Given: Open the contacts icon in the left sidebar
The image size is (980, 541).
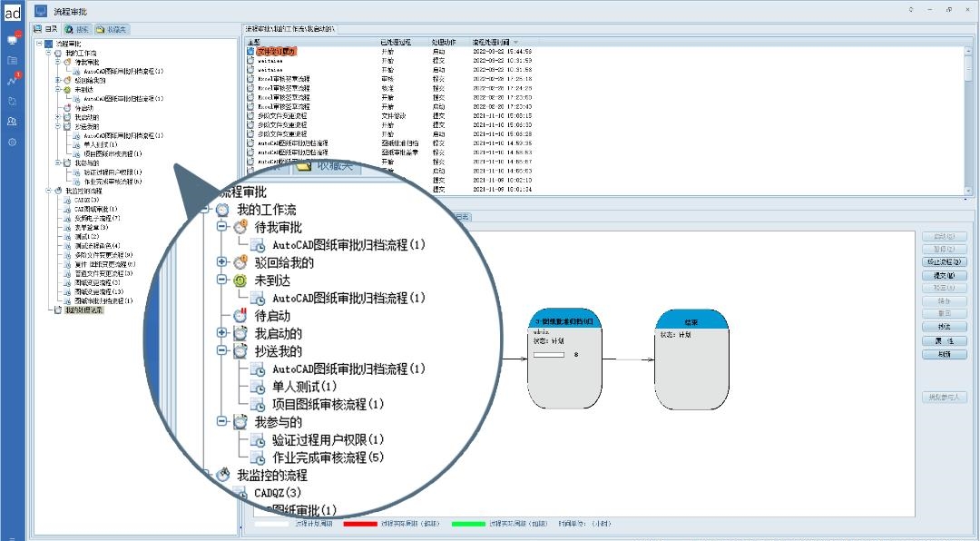Looking at the screenshot, I should click(13, 121).
